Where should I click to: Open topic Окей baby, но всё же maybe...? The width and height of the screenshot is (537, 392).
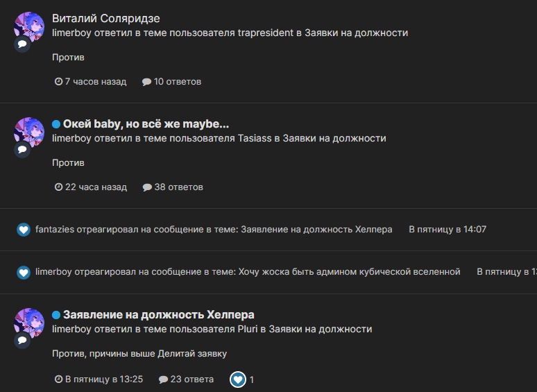coord(146,124)
